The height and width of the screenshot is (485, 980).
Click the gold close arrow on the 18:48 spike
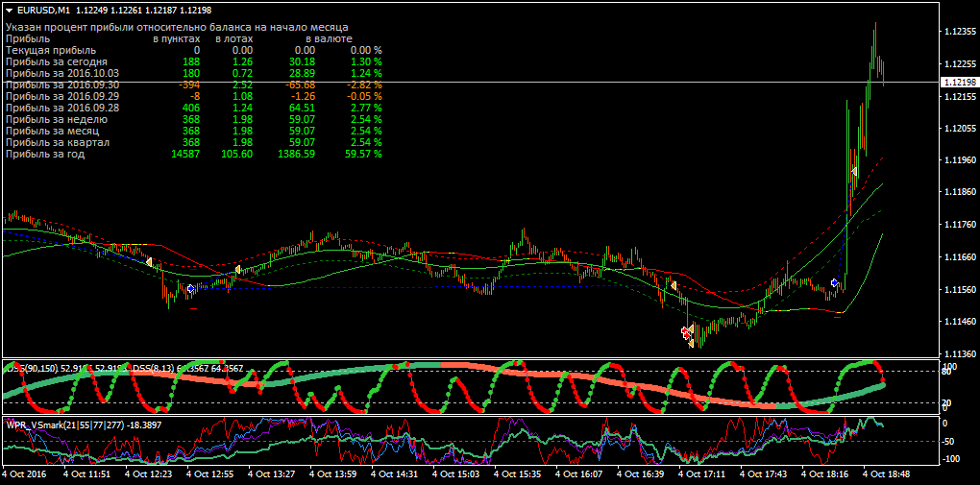point(854,171)
